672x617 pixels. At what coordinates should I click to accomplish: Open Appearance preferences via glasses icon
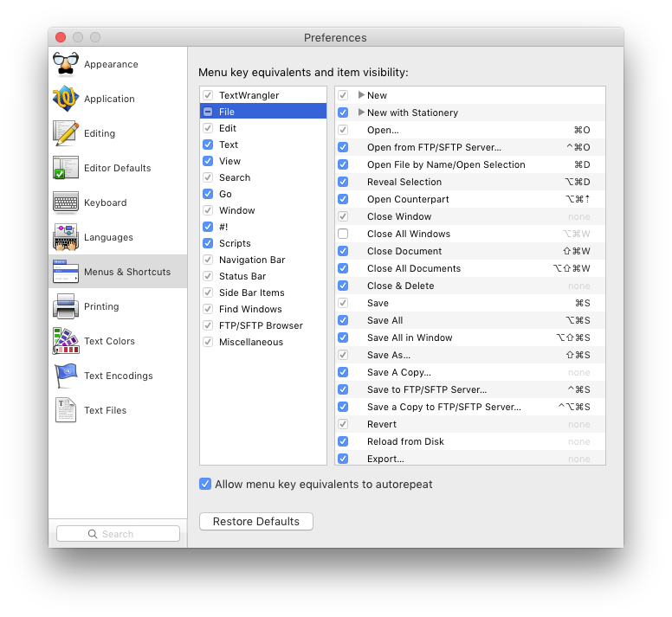point(66,64)
